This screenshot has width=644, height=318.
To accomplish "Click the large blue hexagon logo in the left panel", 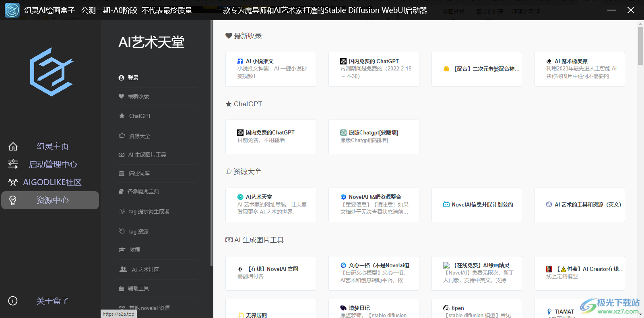I will tap(52, 72).
